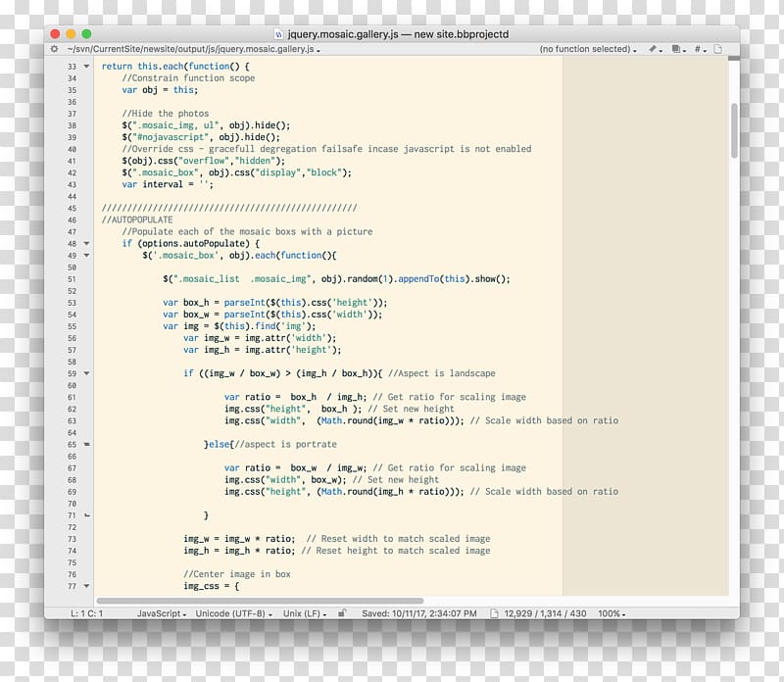Click the "}else{//aspect is portrate" line
Screen dimensions: 784x682
[x=270, y=444]
